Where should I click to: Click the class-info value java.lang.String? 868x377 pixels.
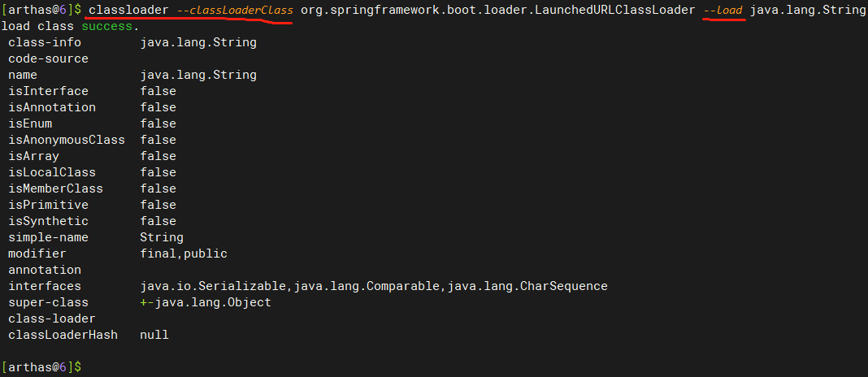click(x=197, y=42)
